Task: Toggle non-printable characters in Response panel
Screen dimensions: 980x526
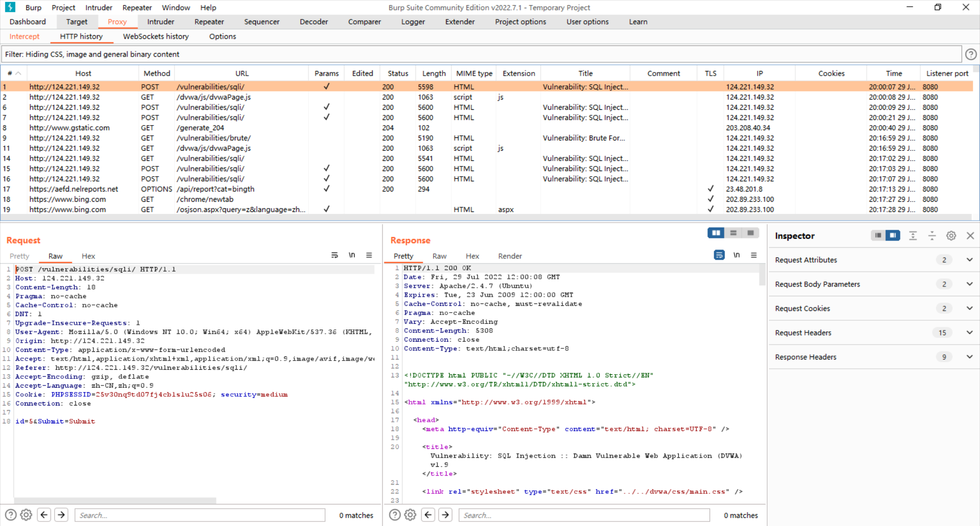Action: 737,255
